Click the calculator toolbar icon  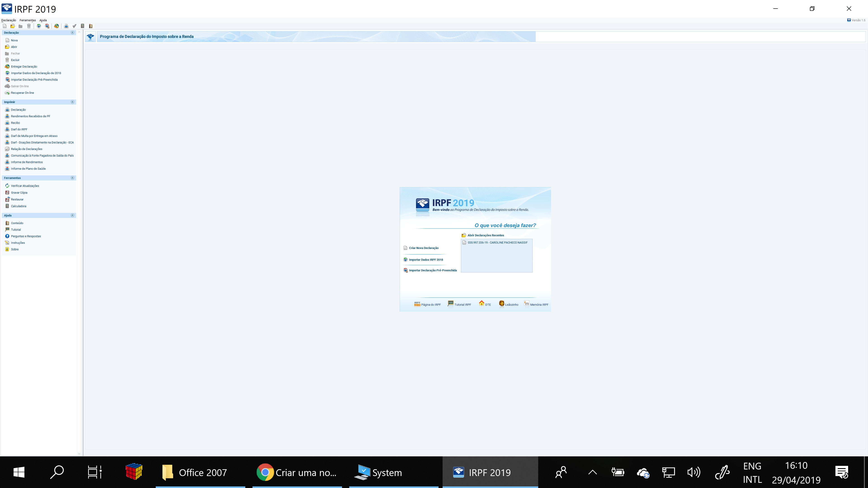83,26
